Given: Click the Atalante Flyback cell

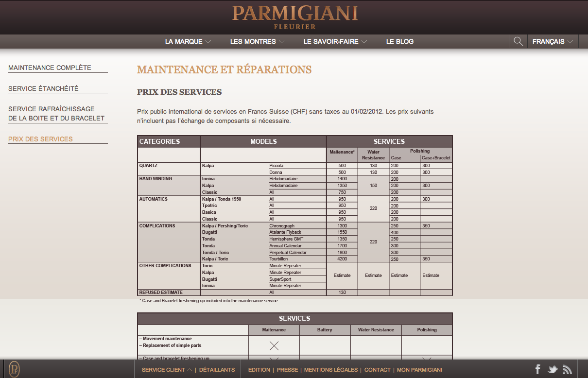Looking at the screenshot, I should 286,232.
